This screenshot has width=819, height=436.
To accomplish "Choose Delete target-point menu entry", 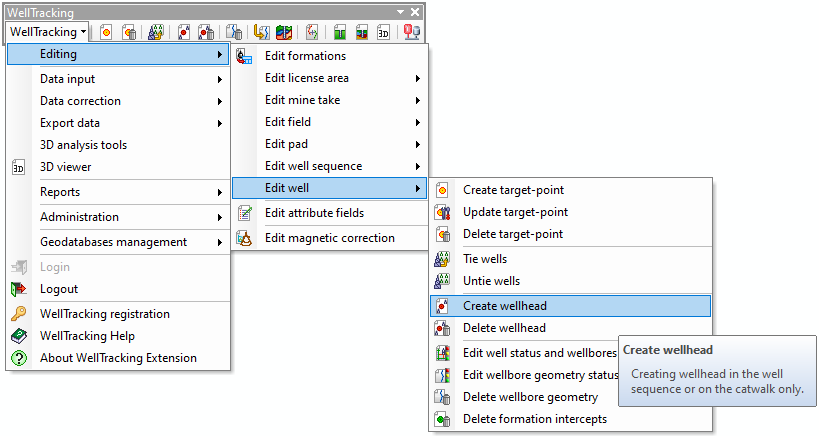I will 570,234.
